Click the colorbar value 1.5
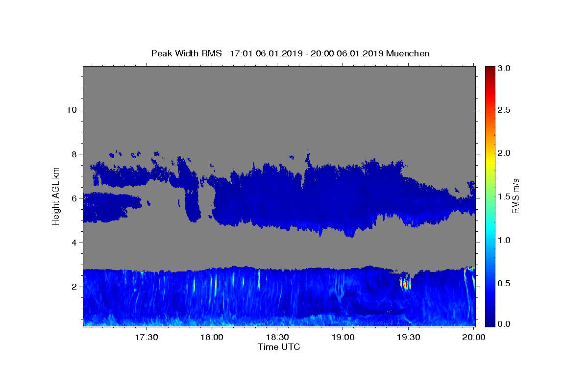This screenshot has height=392, width=588. coord(504,196)
